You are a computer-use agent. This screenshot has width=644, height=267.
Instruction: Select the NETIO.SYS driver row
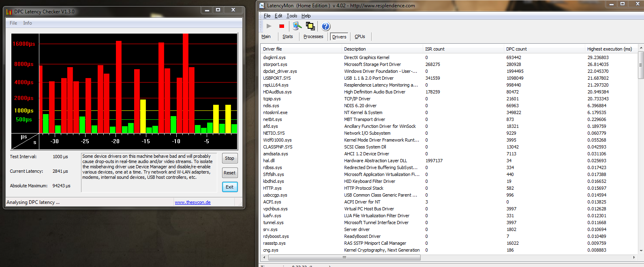(449, 133)
